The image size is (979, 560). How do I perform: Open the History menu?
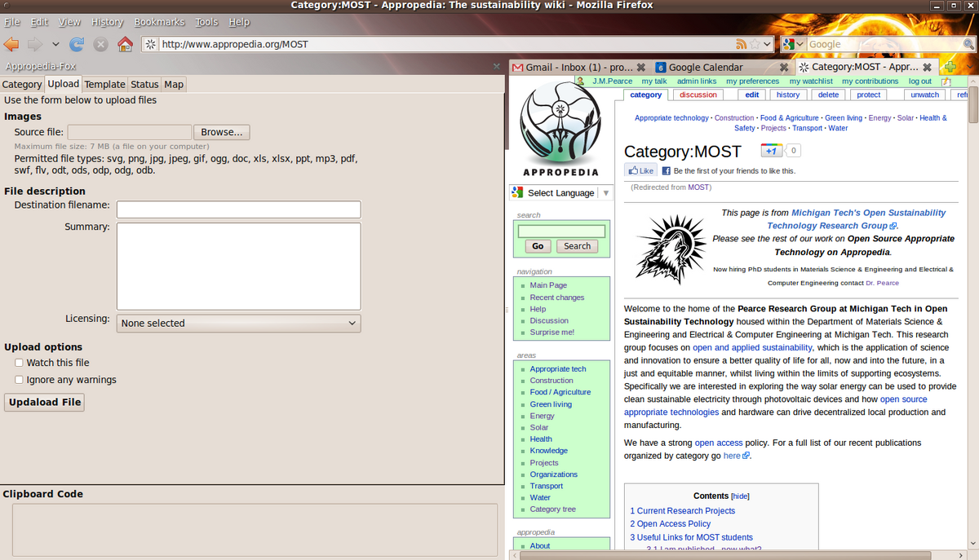(107, 22)
